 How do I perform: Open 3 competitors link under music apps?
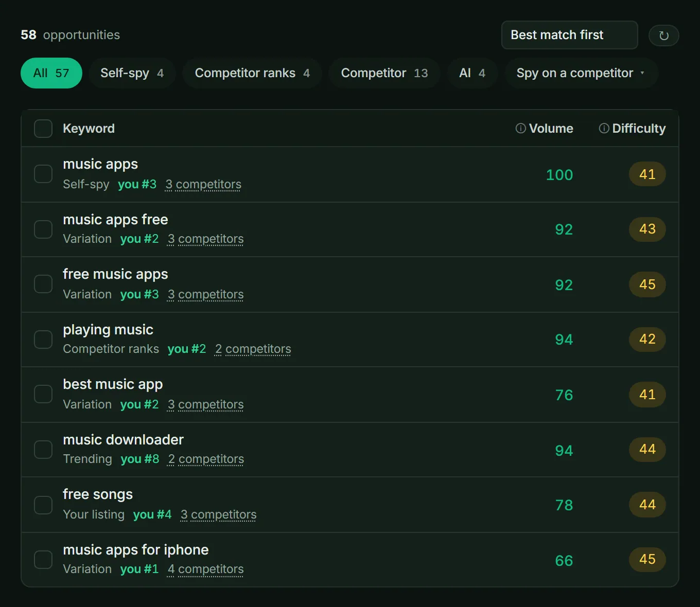[203, 184]
